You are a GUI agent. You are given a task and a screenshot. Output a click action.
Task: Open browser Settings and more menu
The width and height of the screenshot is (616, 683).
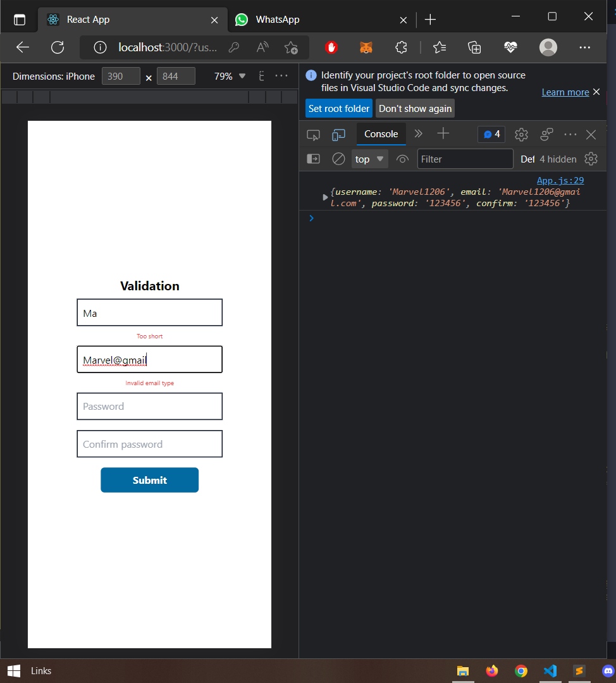coord(584,47)
